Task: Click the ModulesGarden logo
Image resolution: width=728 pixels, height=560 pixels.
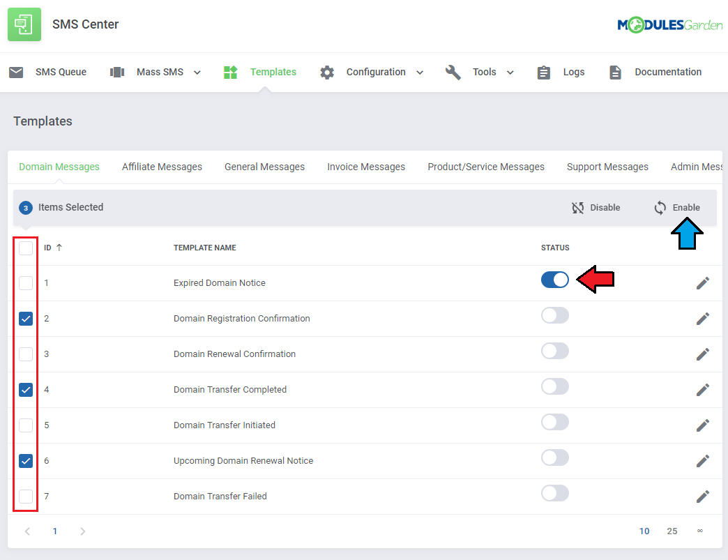Action: click(669, 24)
